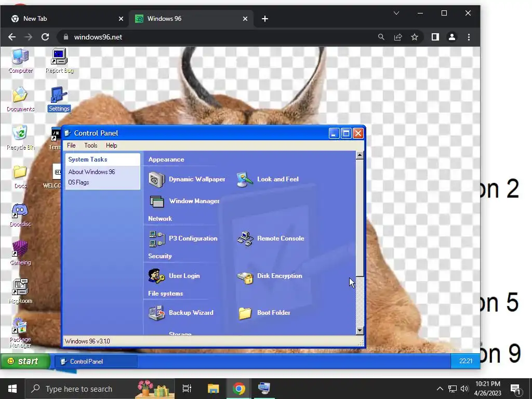Image resolution: width=532 pixels, height=399 pixels.
Task: Select the Docs folder desktop icon
Action: point(20,177)
